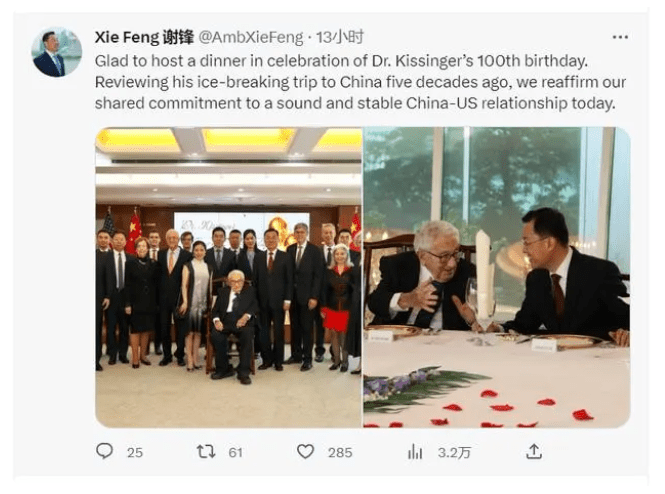Screen dimensions: 665x494
Task: Click the view count 3.2万
Action: click(x=454, y=453)
